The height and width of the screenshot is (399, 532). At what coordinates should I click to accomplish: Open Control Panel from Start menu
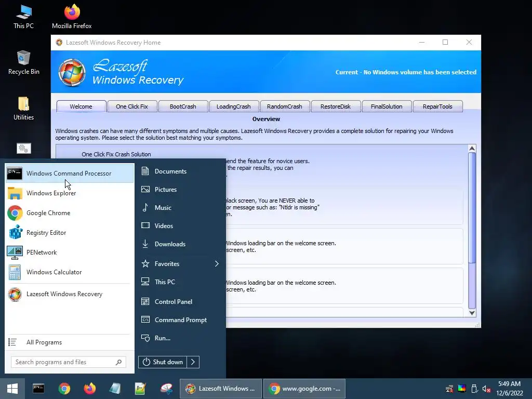[181, 302]
